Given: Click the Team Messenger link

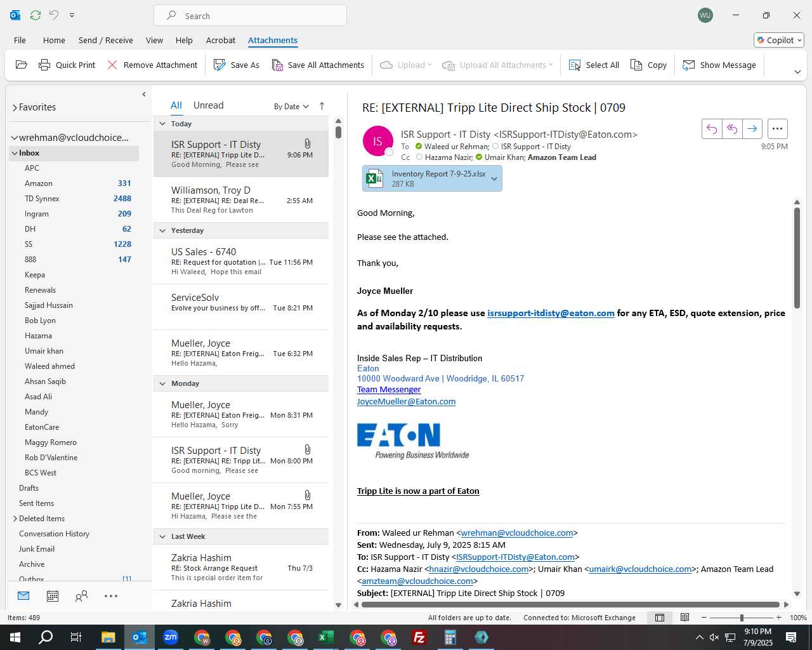Looking at the screenshot, I should (389, 390).
